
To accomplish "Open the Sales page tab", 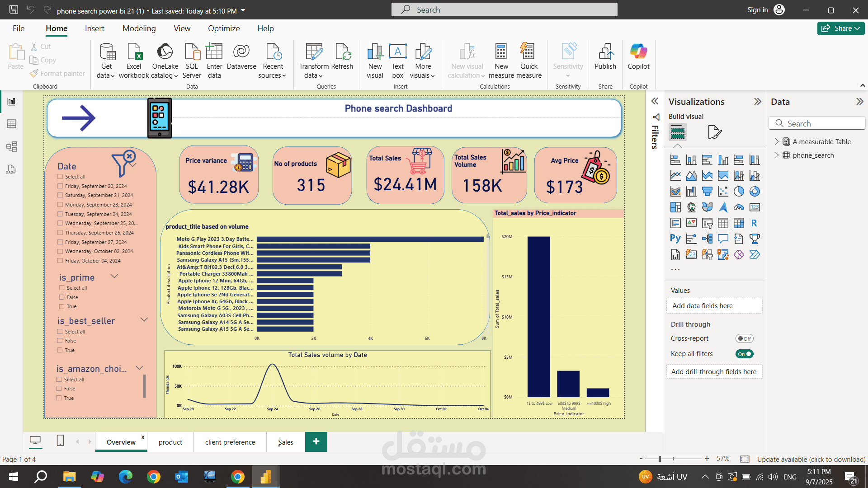I will pos(286,442).
